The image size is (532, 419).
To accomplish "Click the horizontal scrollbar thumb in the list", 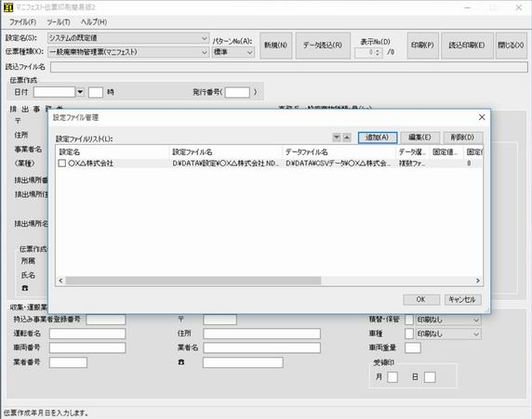I will tap(193, 281).
